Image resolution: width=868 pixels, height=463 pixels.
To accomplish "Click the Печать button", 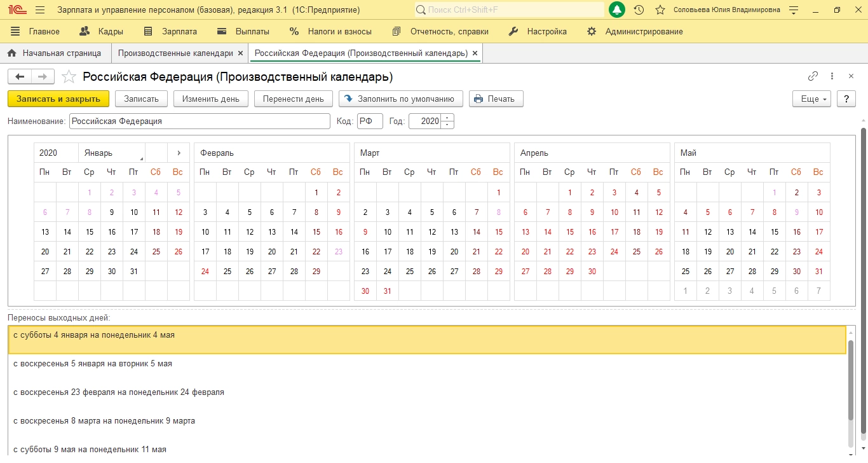I will 496,99.
